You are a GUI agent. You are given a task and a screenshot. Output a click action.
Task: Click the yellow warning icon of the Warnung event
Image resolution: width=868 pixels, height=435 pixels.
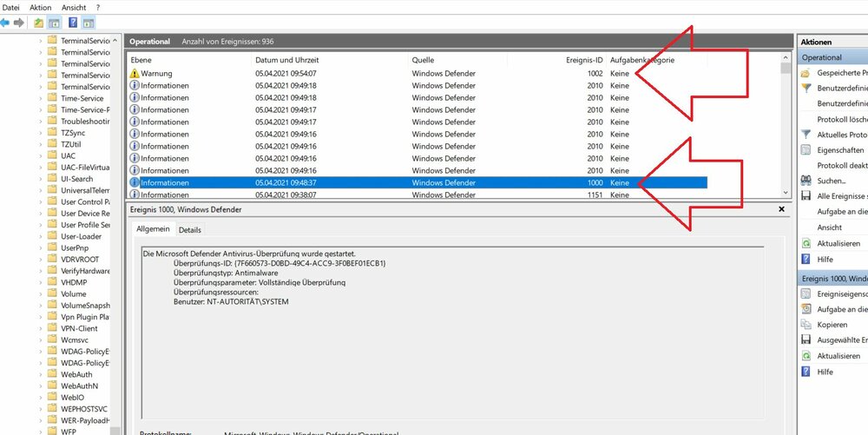pyautogui.click(x=134, y=74)
